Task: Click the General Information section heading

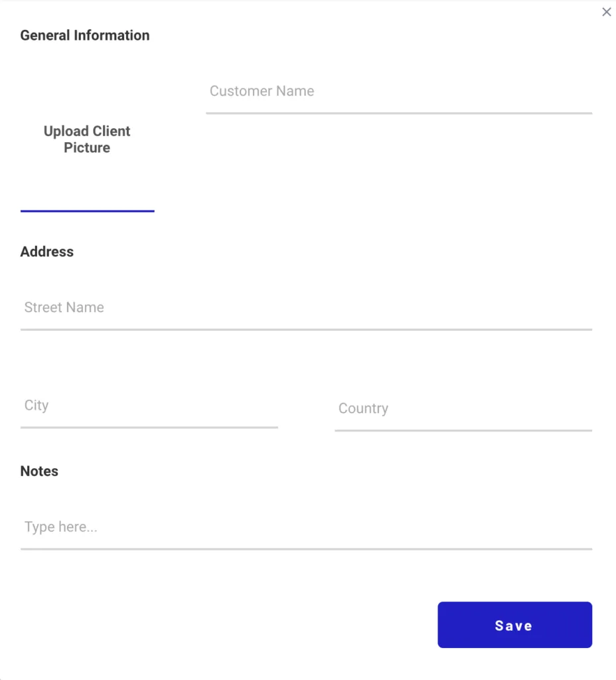Action: [x=84, y=35]
